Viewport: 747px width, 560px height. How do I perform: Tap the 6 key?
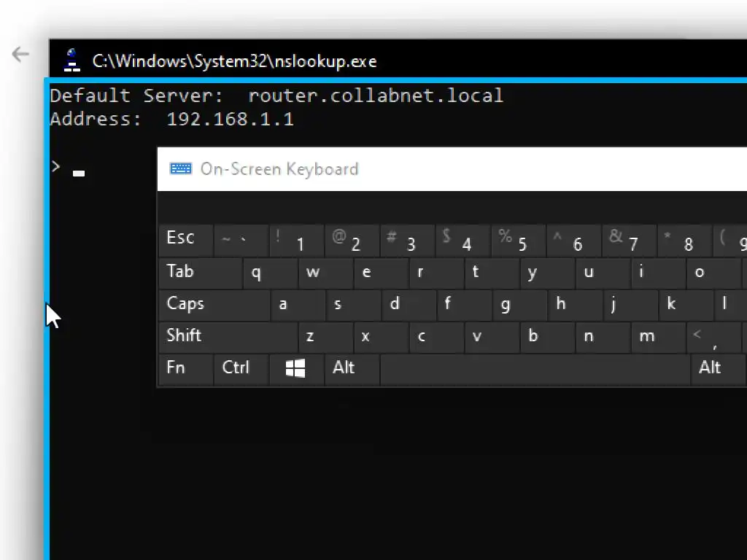(573, 240)
